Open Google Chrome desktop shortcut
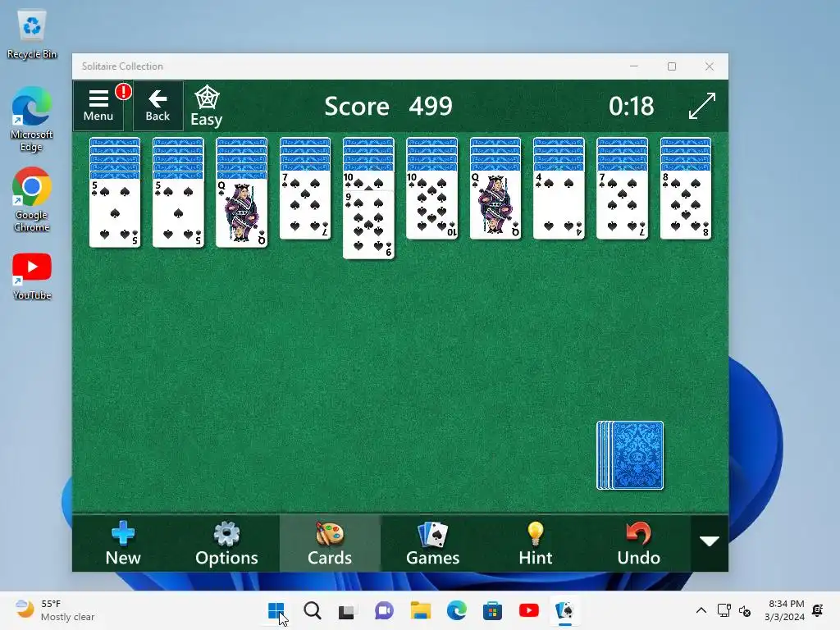 [32, 199]
